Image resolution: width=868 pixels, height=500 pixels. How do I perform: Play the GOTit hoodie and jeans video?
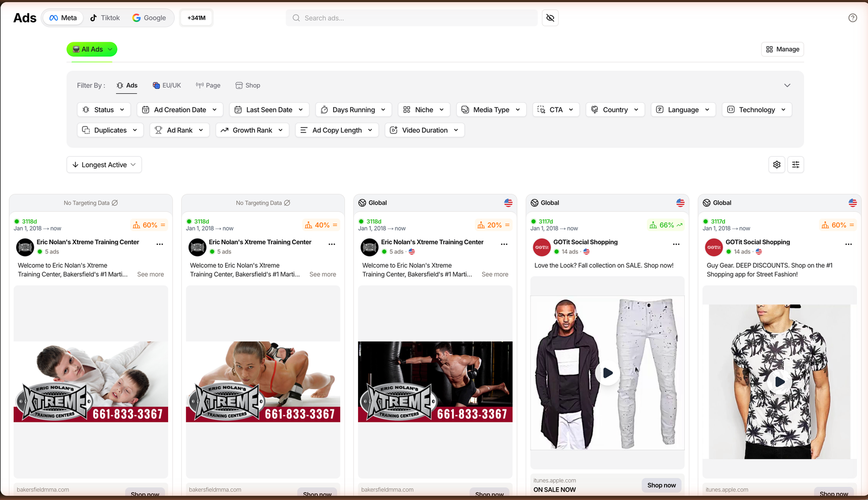pos(608,373)
